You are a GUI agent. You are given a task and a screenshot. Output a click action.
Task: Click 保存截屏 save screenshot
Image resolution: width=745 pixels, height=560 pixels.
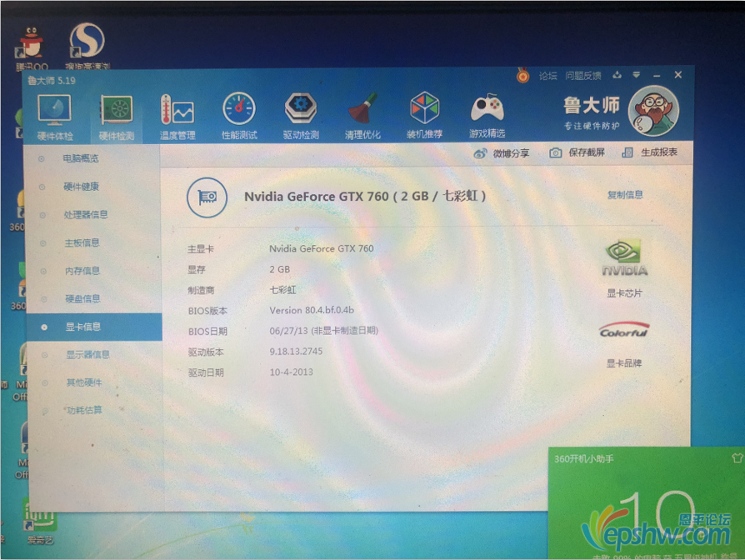[577, 152]
